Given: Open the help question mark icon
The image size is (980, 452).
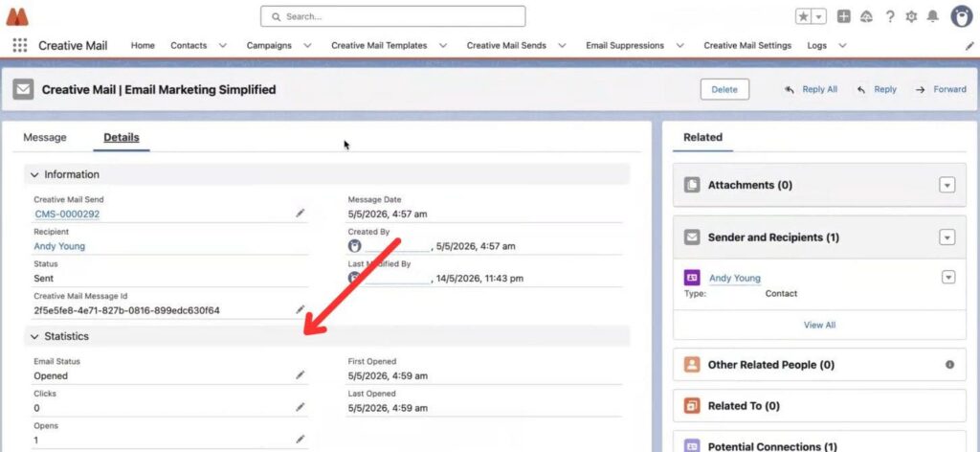Looking at the screenshot, I should (889, 17).
